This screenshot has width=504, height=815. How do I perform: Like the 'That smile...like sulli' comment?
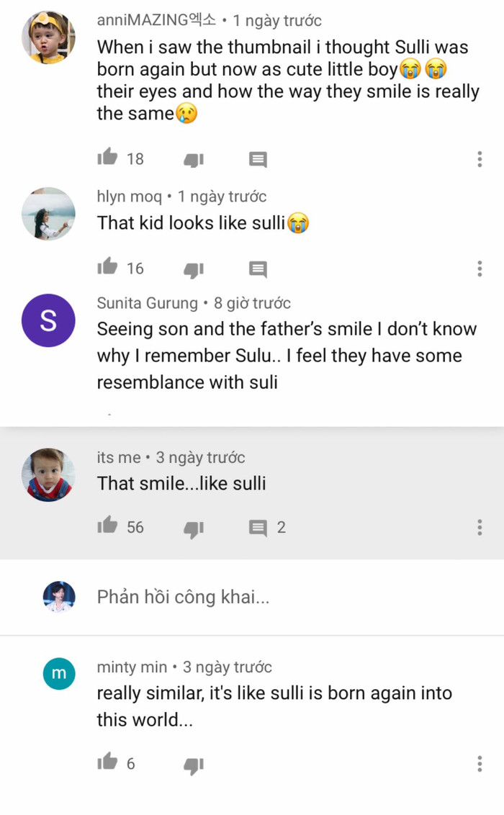107,525
